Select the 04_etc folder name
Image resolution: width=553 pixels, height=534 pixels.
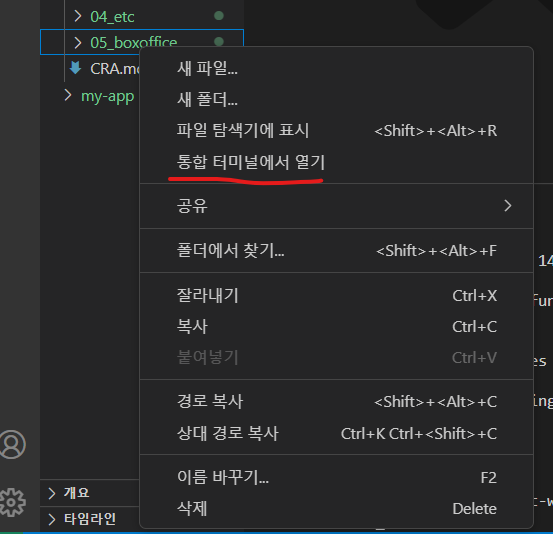pos(112,17)
